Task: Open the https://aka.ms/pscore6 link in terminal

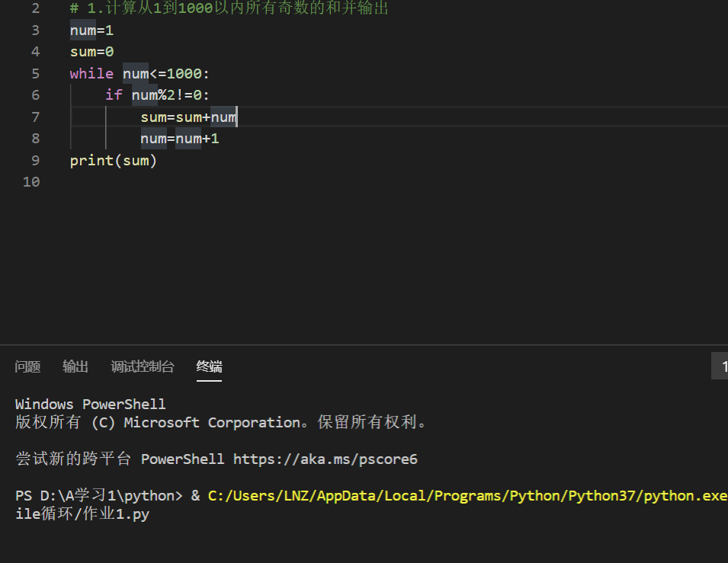Action: (x=325, y=459)
